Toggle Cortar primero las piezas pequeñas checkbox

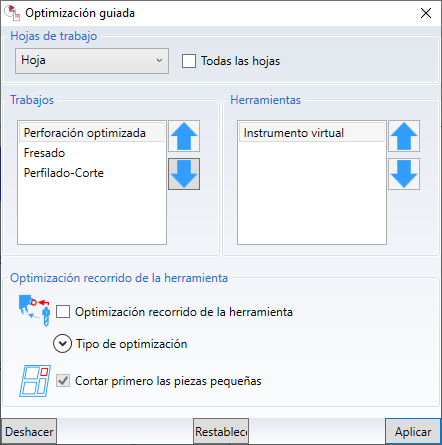tap(63, 380)
